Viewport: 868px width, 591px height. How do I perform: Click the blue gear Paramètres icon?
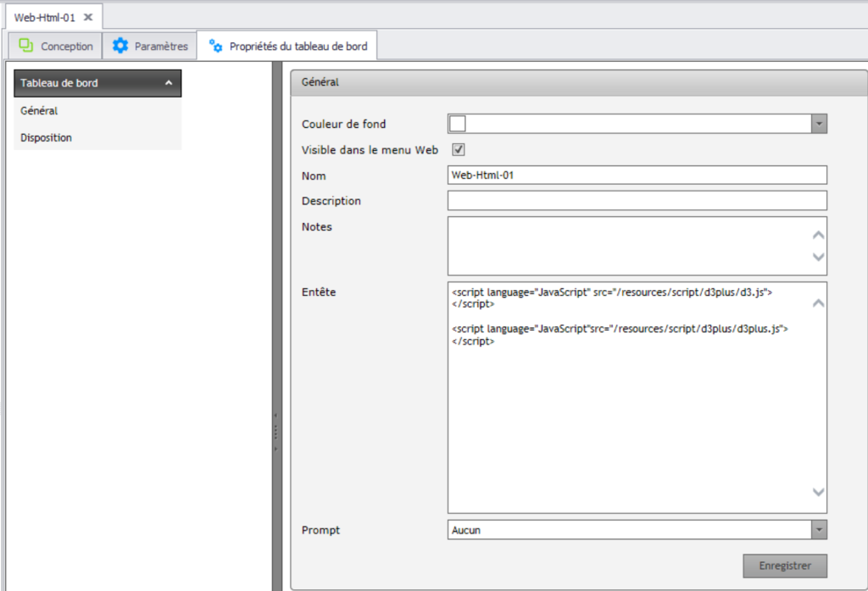[120, 46]
